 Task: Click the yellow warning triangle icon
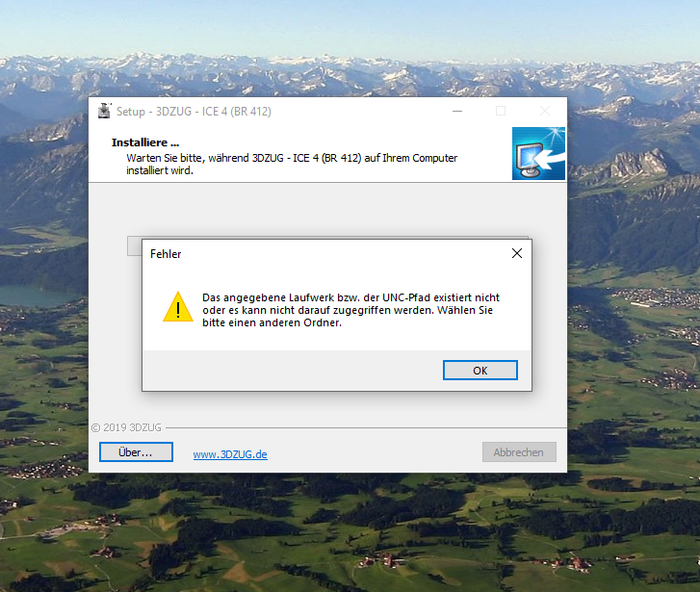coord(178,307)
